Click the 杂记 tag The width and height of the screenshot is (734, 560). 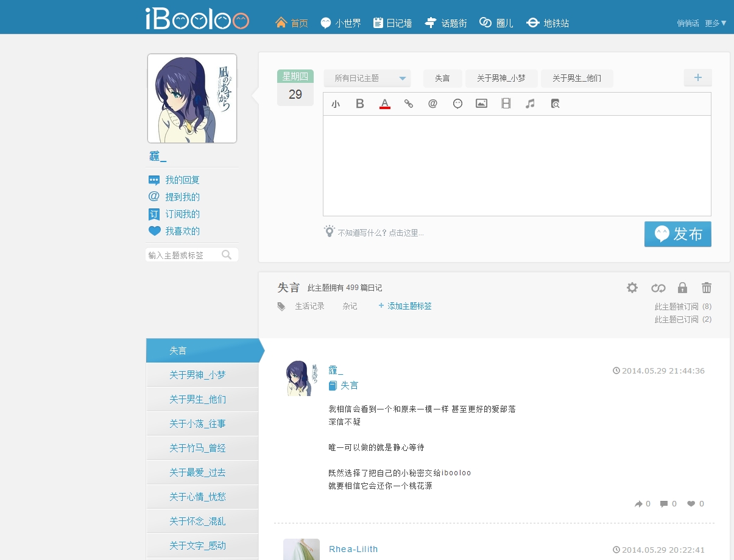tap(350, 306)
